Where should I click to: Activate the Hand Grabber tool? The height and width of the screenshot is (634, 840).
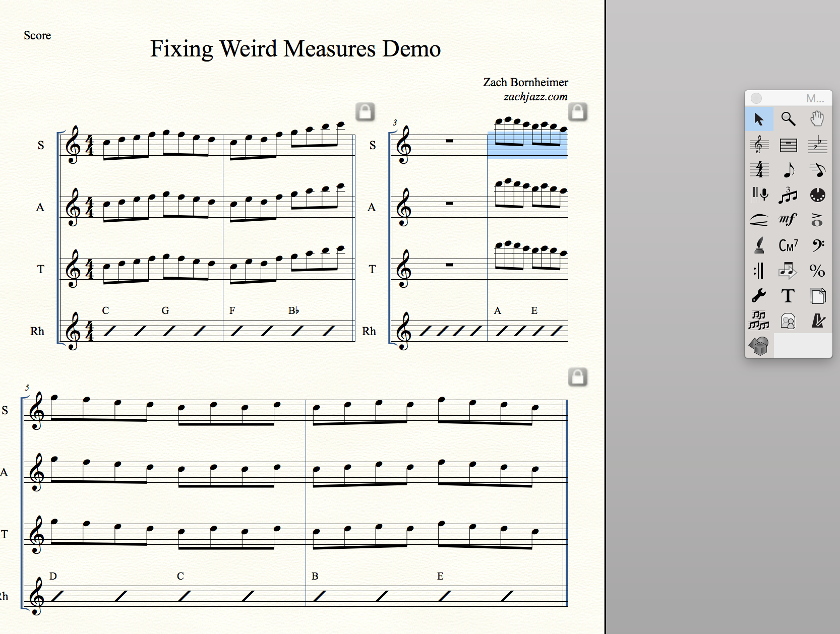click(817, 119)
